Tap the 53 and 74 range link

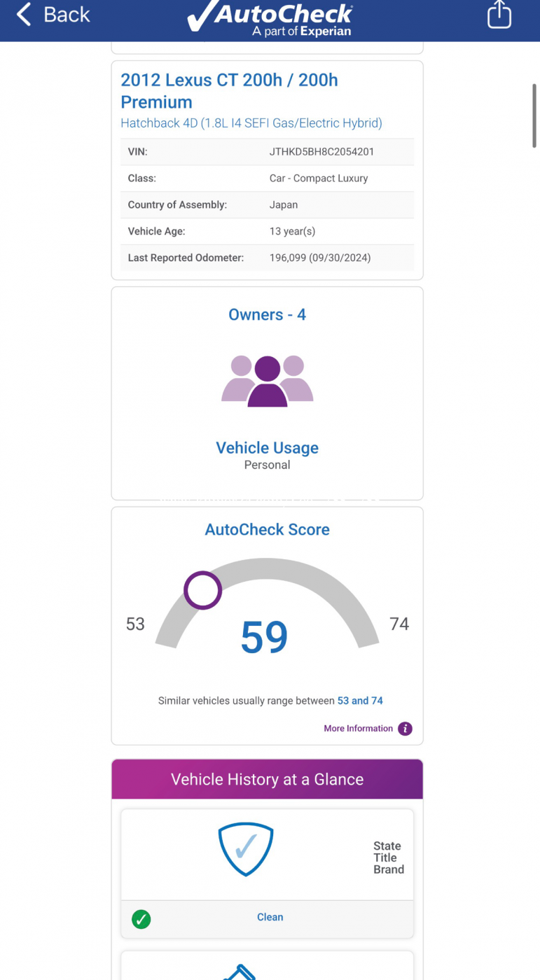tap(360, 701)
